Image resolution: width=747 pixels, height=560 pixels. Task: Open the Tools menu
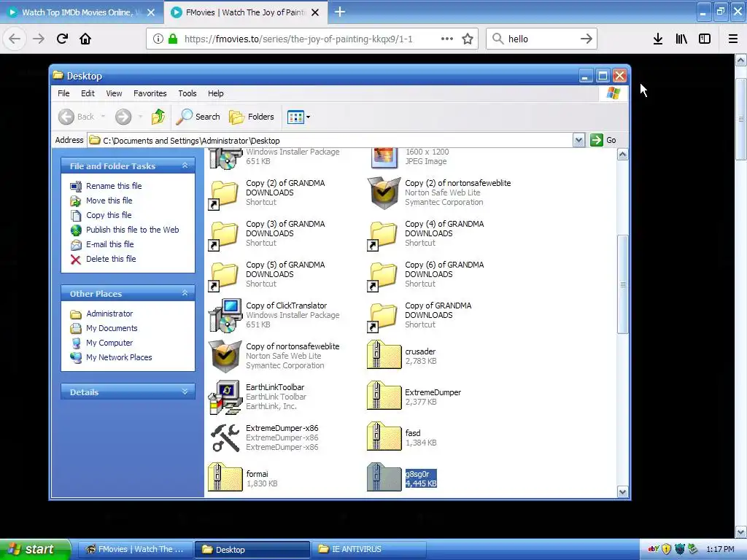(187, 93)
